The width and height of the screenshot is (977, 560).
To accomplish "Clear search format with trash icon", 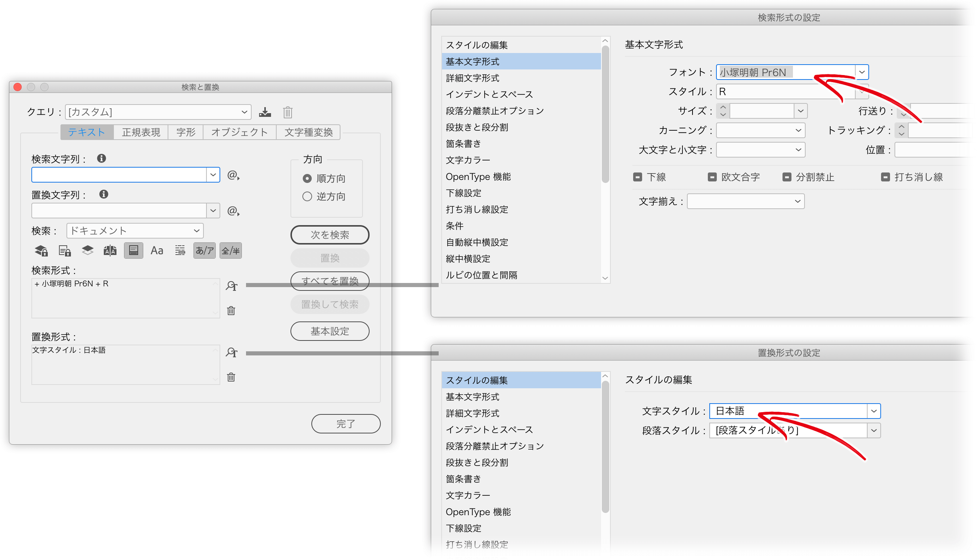I will tap(231, 310).
